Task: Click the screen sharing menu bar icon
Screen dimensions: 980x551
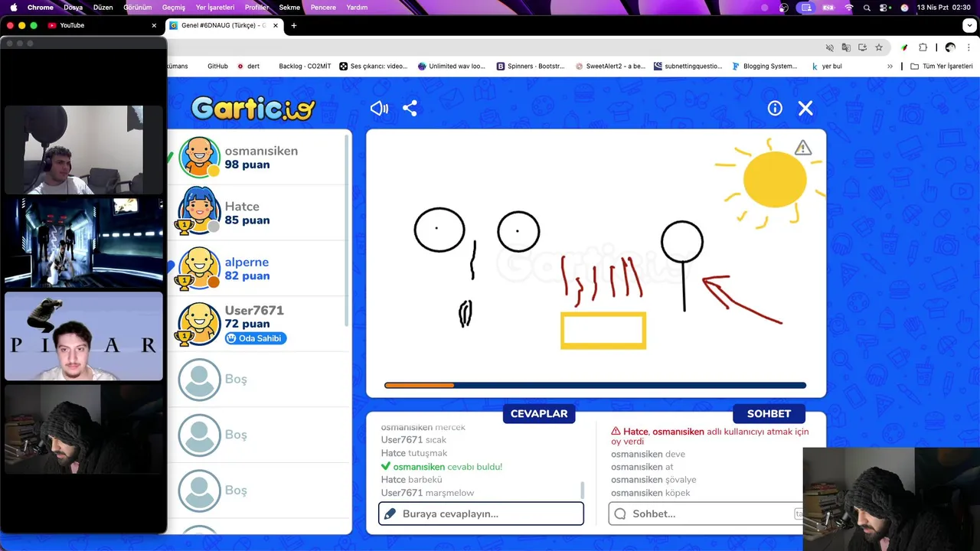Action: pyautogui.click(x=805, y=8)
